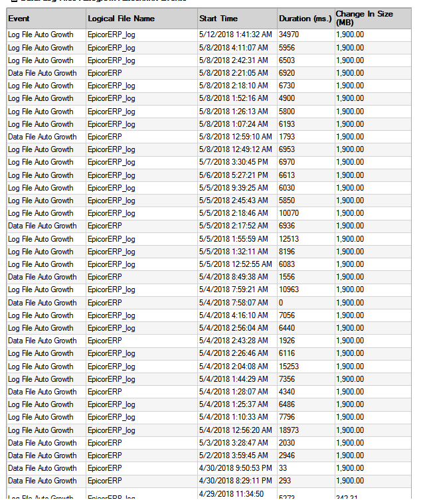Select the 5/6/2018 5:27:21 PM row

209,175
